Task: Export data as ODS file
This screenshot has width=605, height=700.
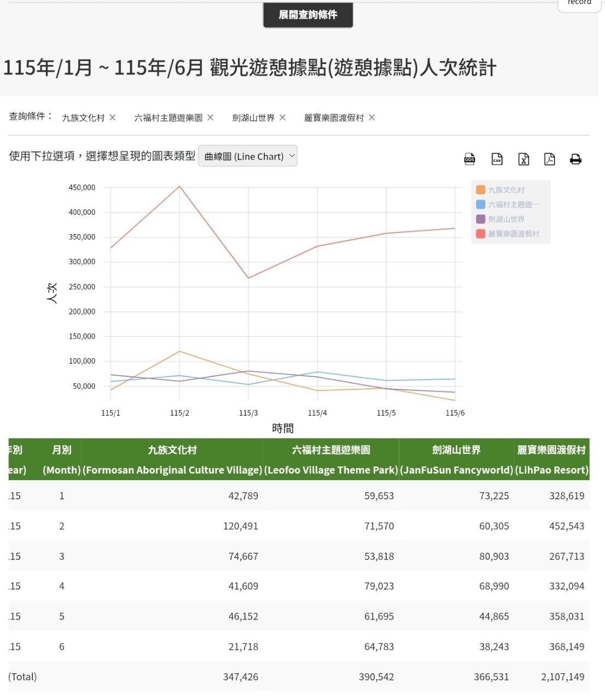Action: [x=469, y=159]
